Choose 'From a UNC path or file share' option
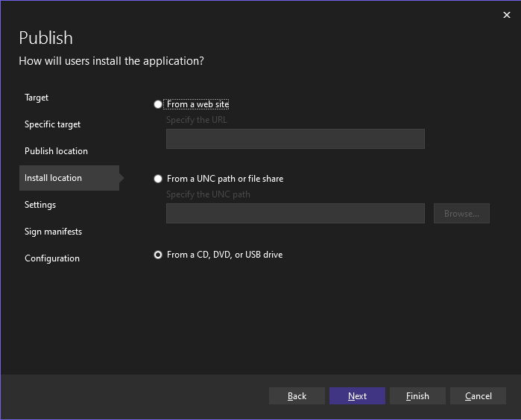The width and height of the screenshot is (521, 420). (158, 179)
